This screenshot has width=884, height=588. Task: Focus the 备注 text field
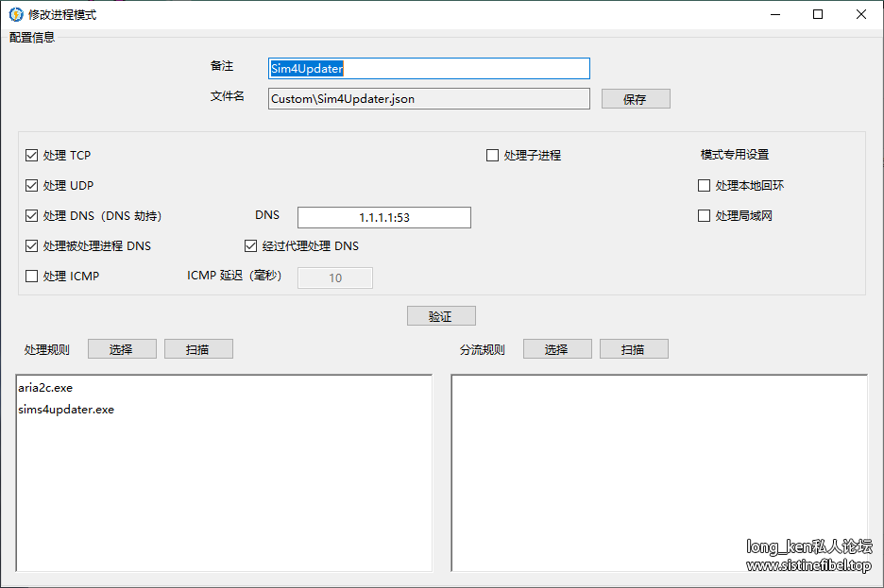point(429,69)
